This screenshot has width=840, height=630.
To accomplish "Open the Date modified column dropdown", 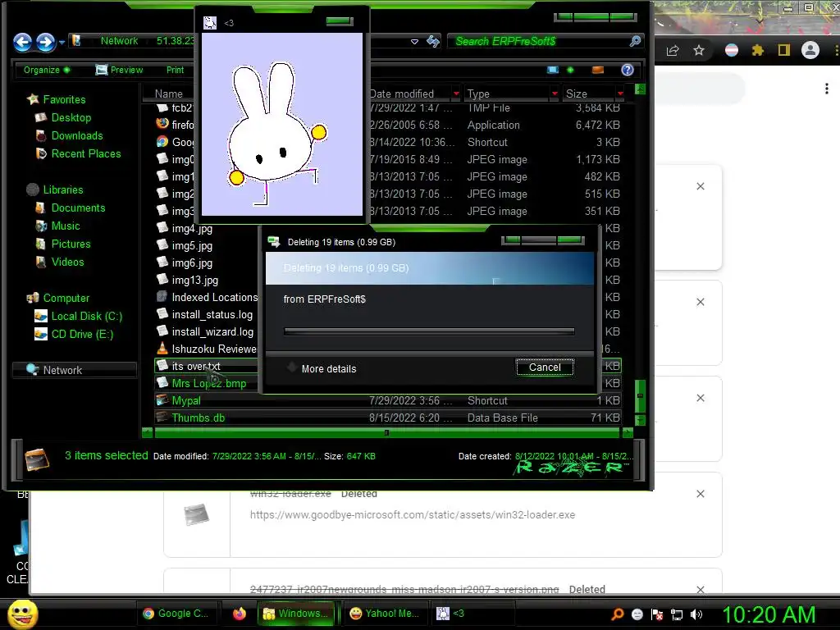I will tap(456, 94).
